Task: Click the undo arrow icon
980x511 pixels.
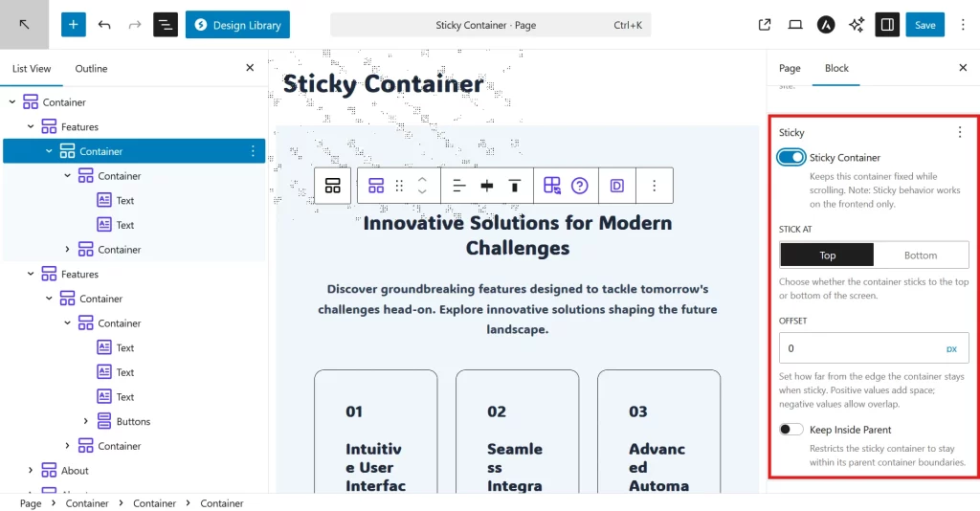Action: pos(104,25)
